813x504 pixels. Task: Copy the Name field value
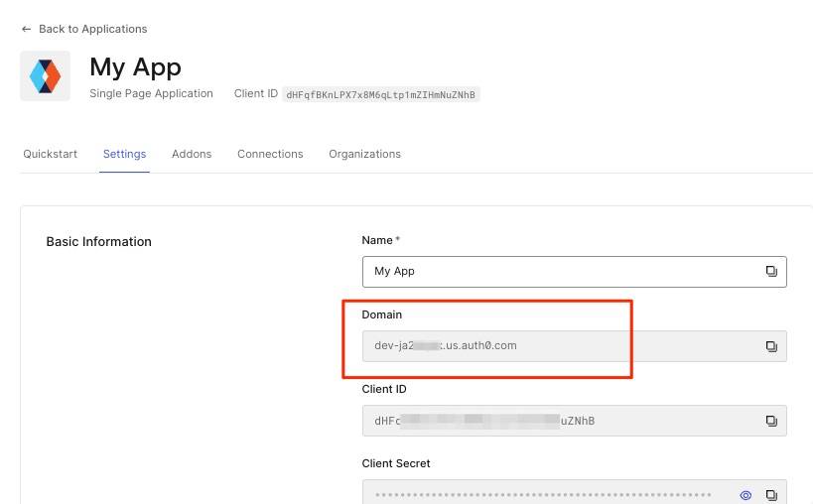771,271
